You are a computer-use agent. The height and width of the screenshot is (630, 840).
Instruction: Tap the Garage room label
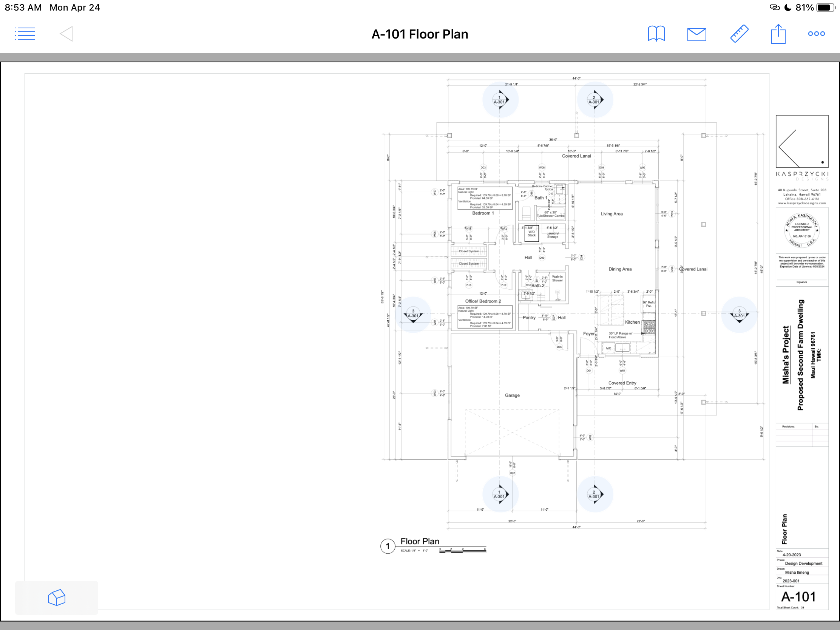pyautogui.click(x=512, y=395)
